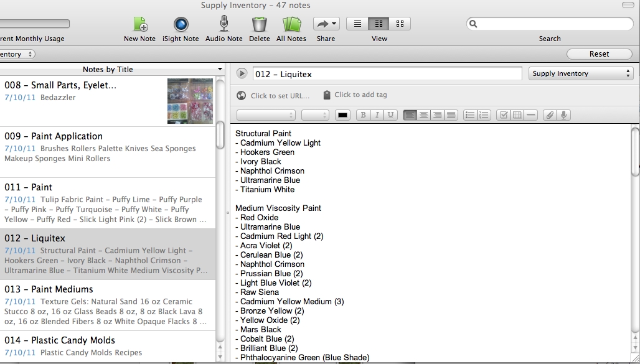Toggle bold formatting
640x364 pixels.
[x=363, y=115]
